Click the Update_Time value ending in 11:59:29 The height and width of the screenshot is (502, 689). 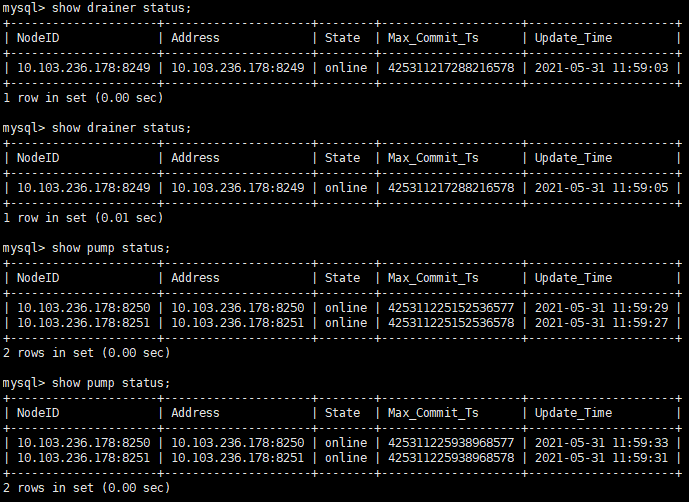601,308
